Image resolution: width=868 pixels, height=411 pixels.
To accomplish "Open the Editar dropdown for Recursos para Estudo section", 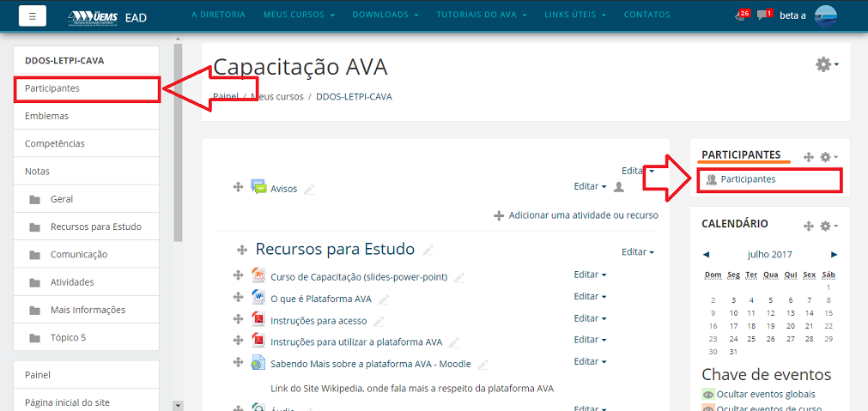I will click(x=638, y=251).
